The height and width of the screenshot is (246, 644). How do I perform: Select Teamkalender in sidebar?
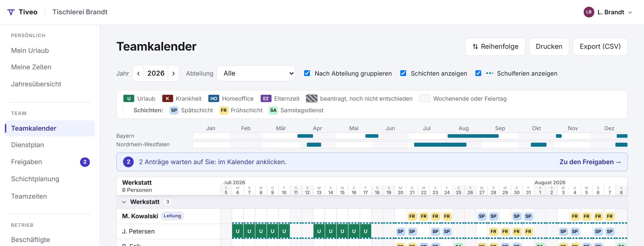tap(50, 128)
